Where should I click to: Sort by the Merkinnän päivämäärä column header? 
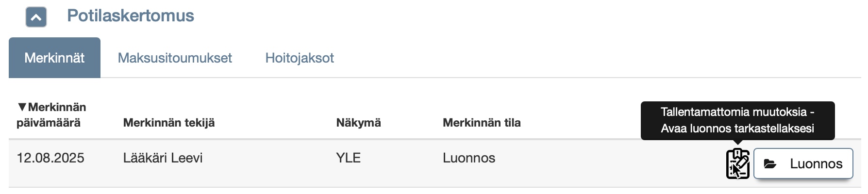pyautogui.click(x=51, y=115)
